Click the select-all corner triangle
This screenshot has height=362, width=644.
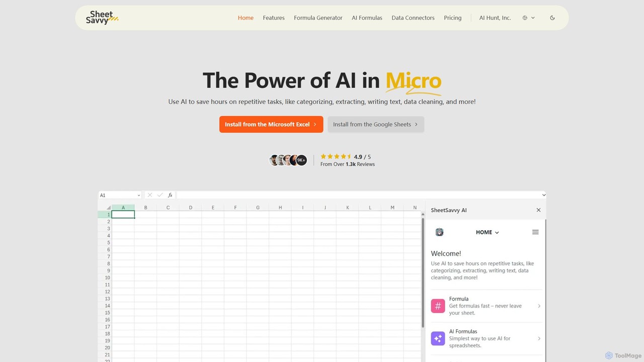(x=108, y=207)
